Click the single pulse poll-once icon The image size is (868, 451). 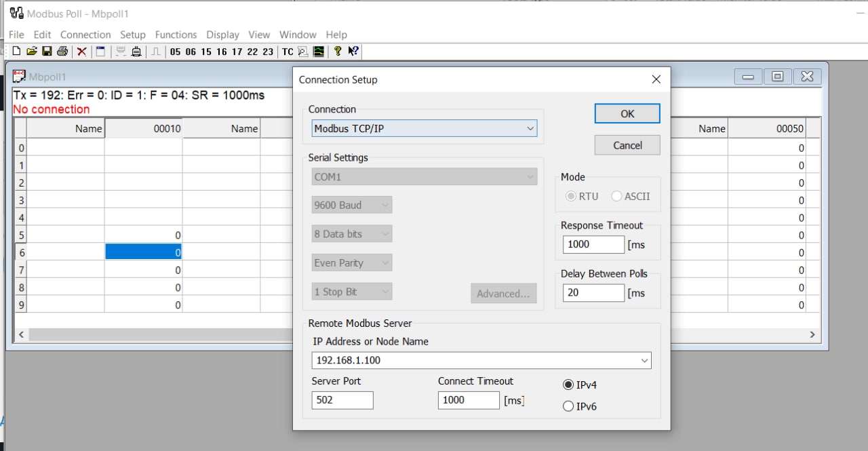[x=155, y=52]
